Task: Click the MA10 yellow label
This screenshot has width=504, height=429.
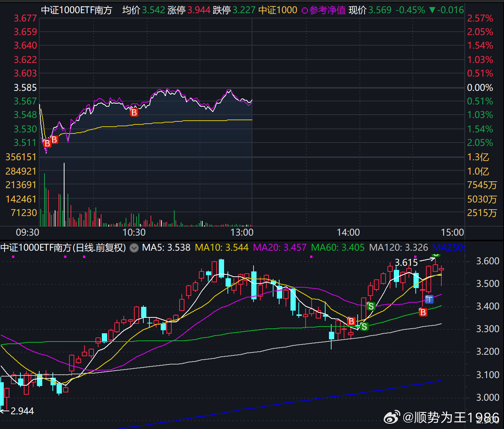Action: click(x=222, y=248)
